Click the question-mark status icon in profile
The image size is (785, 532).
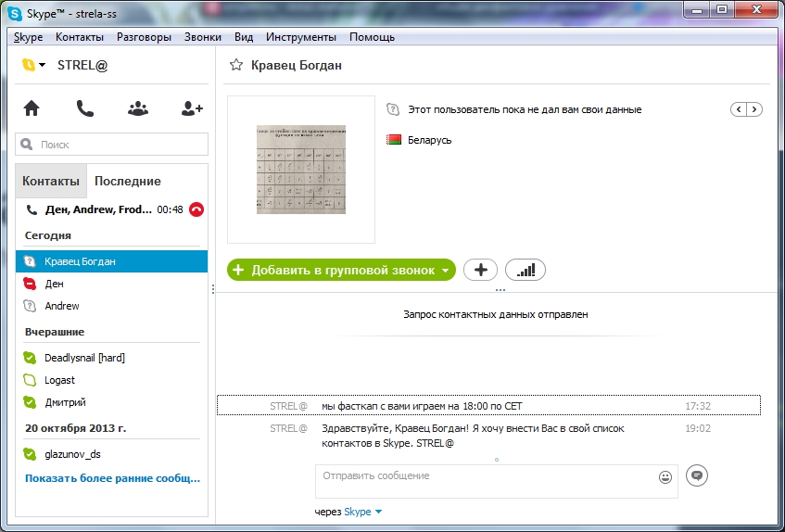click(393, 109)
